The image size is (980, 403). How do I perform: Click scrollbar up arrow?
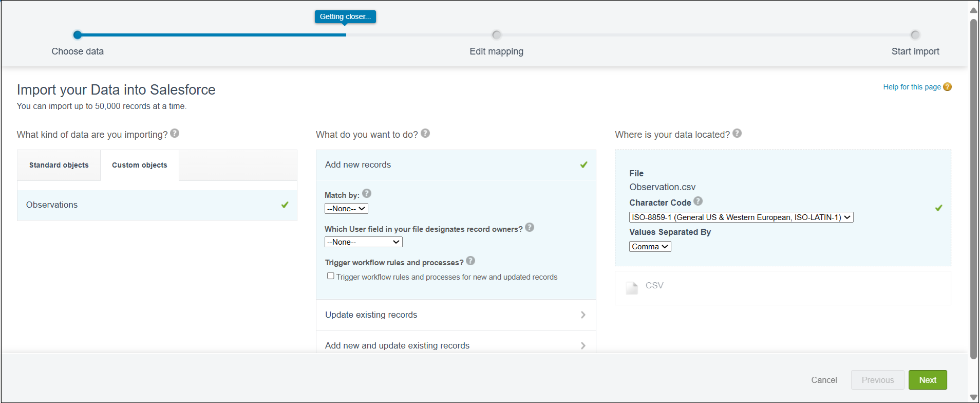pyautogui.click(x=973, y=10)
